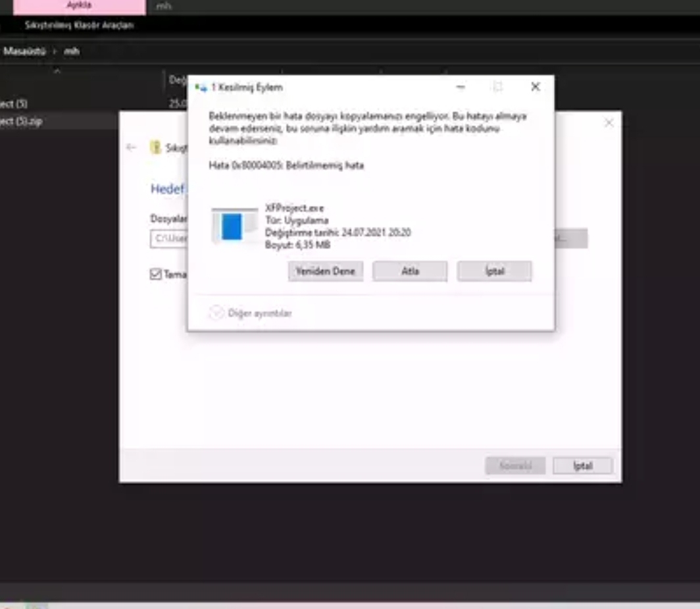Toggle the Tamamlandığında checkbox in the wizard
Screen dimensions: 700x609
pyautogui.click(x=155, y=274)
